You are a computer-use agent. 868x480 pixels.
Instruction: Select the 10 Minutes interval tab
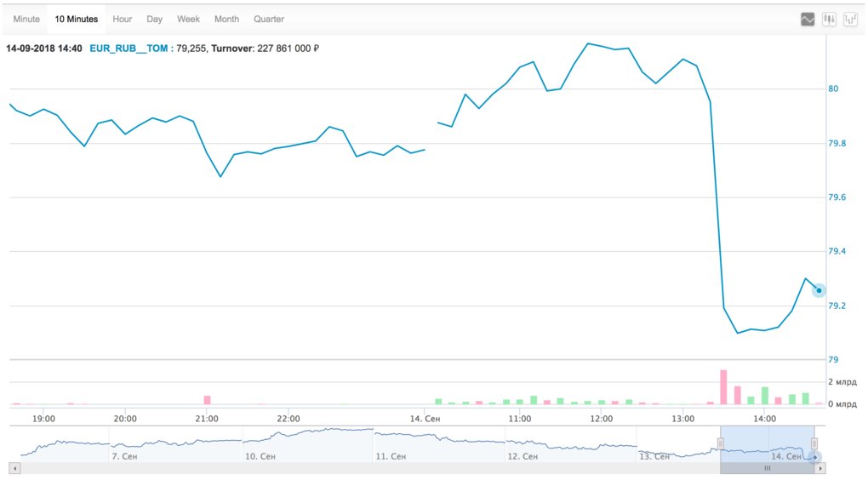tap(77, 20)
